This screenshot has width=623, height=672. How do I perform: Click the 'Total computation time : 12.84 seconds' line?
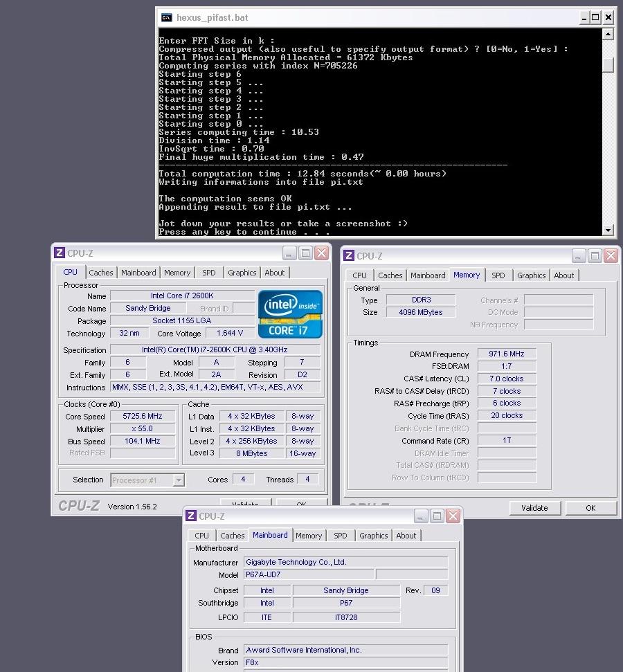(x=303, y=174)
